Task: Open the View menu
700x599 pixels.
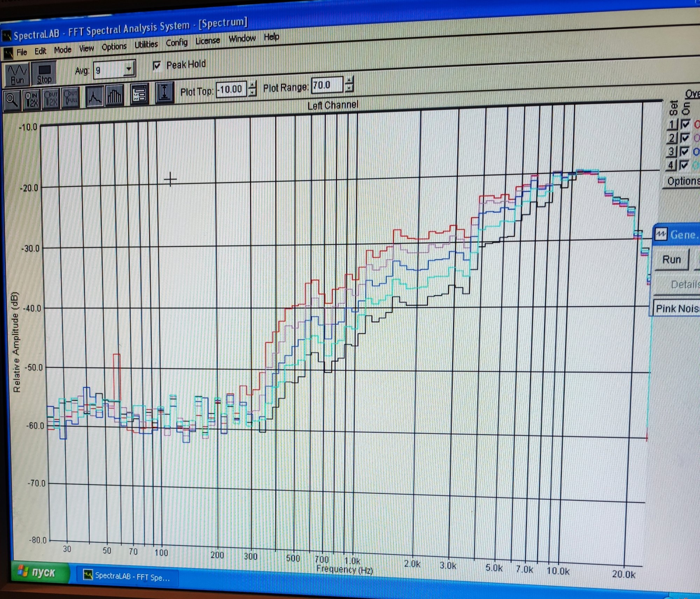Action: pyautogui.click(x=86, y=49)
